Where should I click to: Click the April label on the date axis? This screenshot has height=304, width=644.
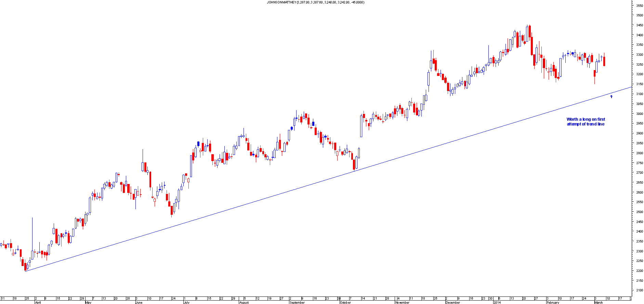(x=38, y=302)
